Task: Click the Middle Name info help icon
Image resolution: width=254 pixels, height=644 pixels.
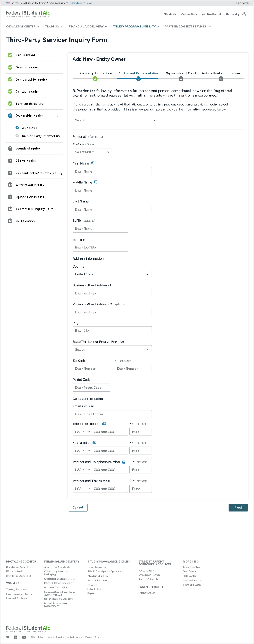Action: coord(96,182)
